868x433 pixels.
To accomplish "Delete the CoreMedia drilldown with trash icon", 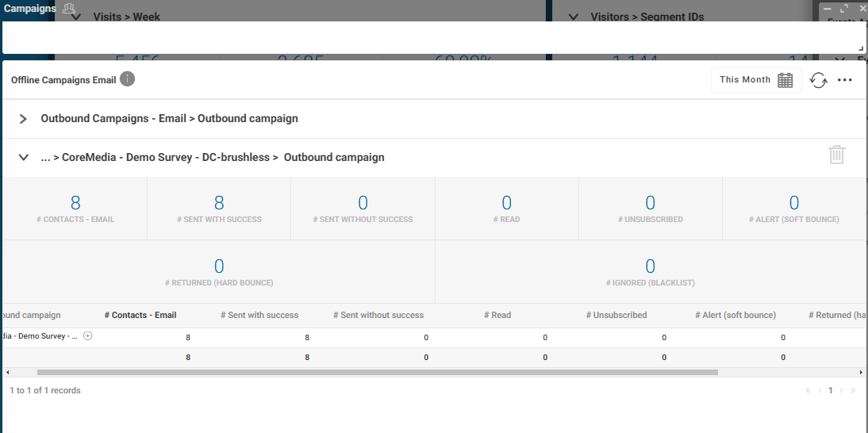I will click(x=836, y=155).
